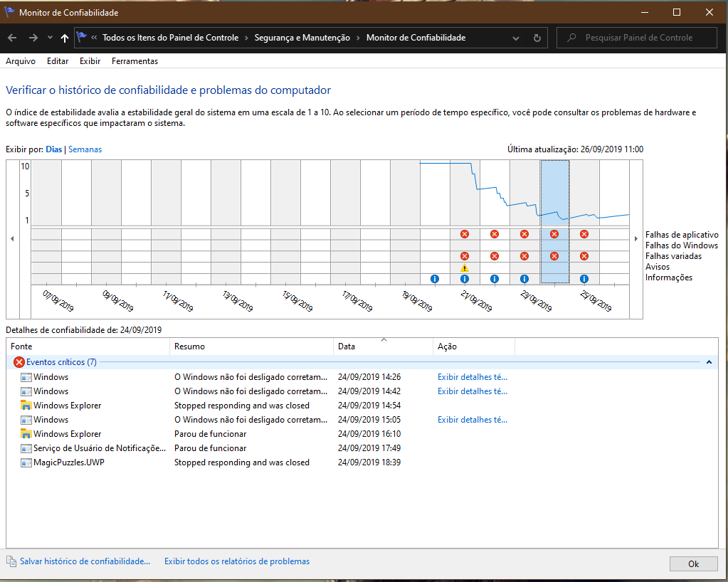728x582 pixels.
Task: Click the flag icon in address bar
Action: tap(82, 37)
